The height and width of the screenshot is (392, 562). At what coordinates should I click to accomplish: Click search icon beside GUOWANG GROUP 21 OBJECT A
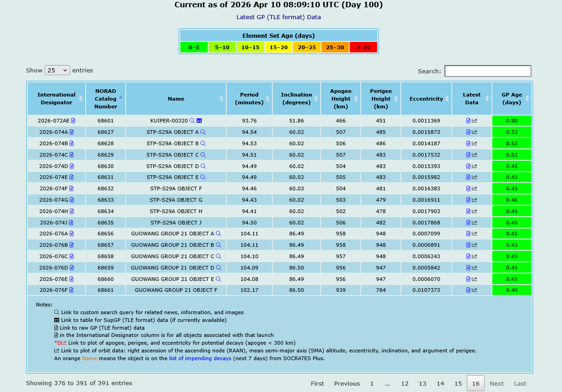click(x=218, y=234)
